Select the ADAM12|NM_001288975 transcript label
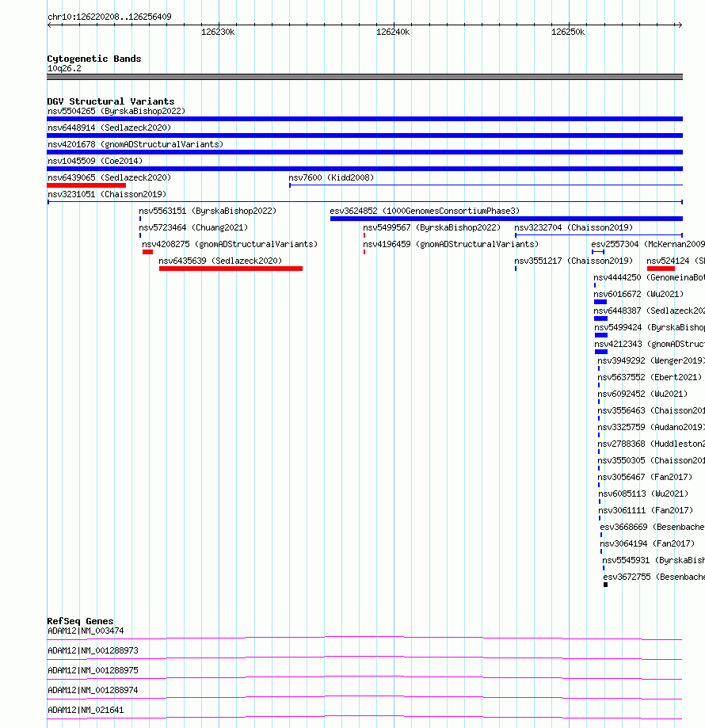This screenshot has width=705, height=728. pos(93,671)
